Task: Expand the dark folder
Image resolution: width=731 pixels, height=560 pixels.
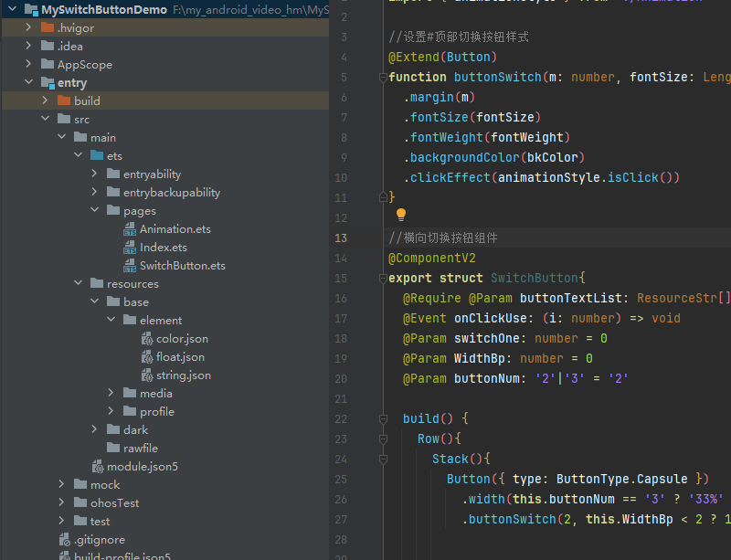Action: coord(94,429)
